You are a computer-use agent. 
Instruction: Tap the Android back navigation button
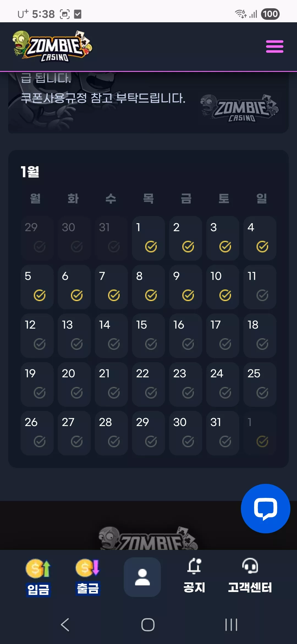pos(65,624)
